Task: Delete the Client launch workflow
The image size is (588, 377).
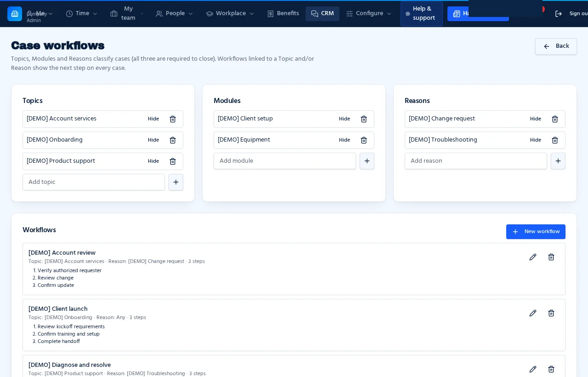Action: click(x=551, y=313)
